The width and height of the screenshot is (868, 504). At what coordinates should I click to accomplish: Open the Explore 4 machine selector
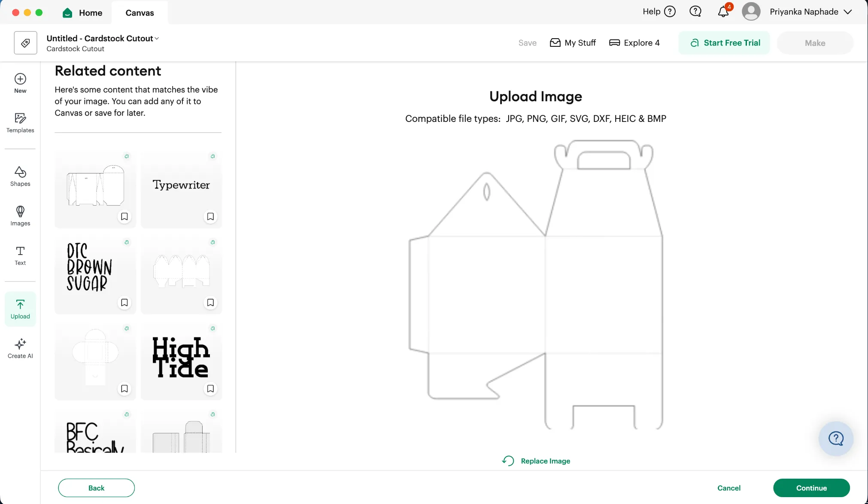(634, 43)
